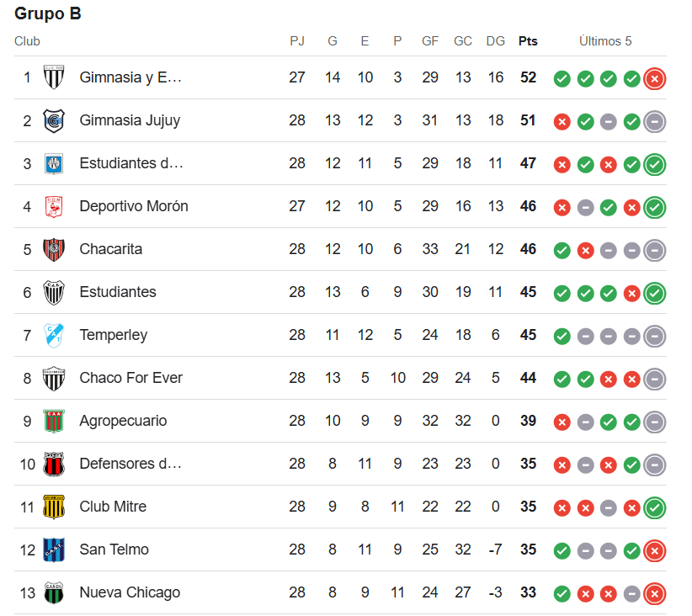
Task: Click Gimnasia y E… latest loss icon
Action: 654,79
